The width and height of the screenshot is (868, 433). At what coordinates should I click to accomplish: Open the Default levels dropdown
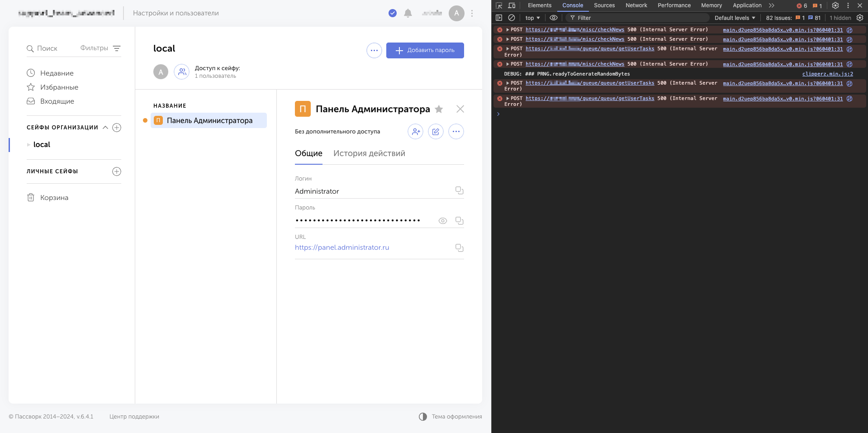735,18
